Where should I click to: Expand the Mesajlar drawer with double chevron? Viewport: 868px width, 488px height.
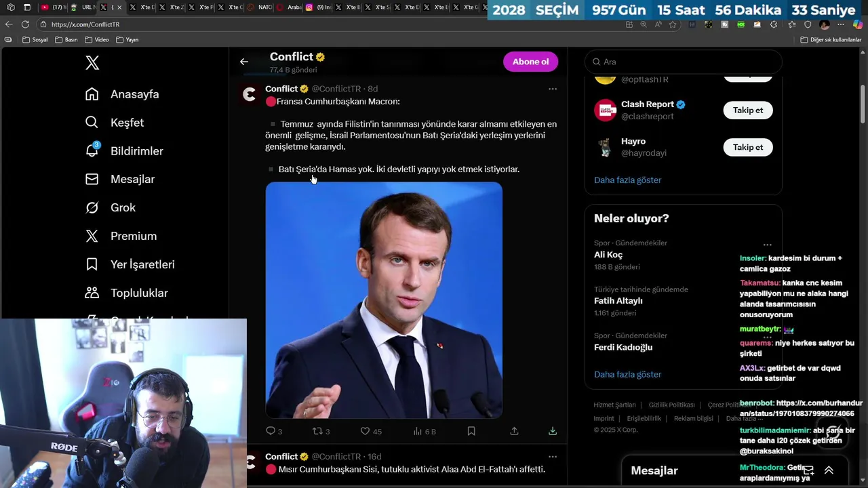829,470
